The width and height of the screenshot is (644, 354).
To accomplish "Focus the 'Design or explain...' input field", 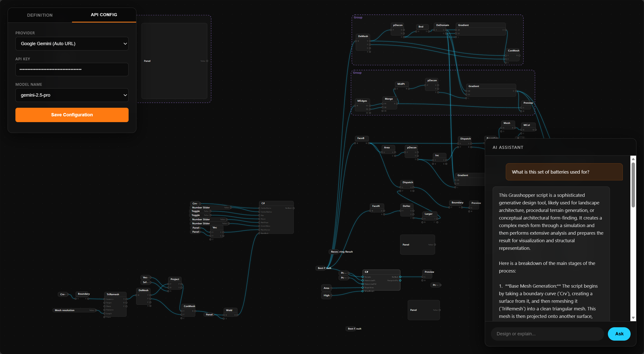I will click(x=547, y=334).
